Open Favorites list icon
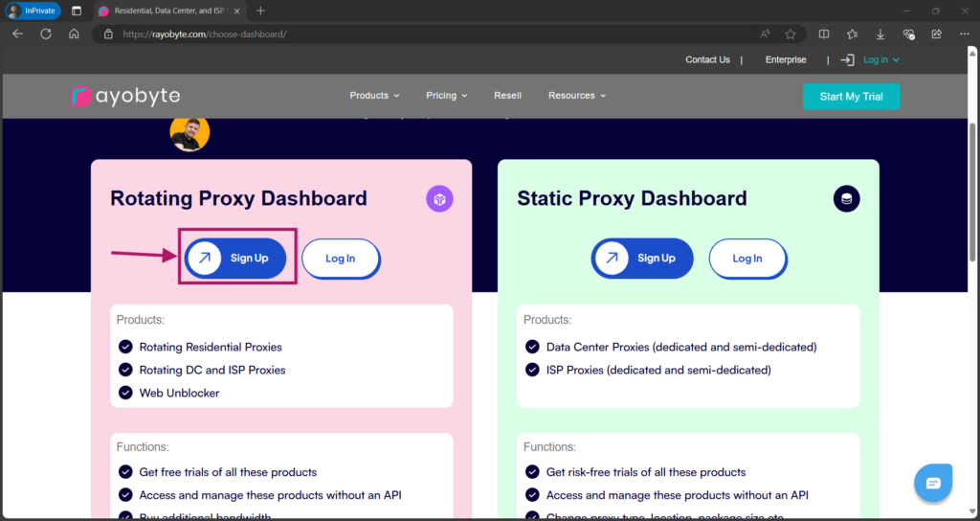This screenshot has height=521, width=980. pos(852,34)
